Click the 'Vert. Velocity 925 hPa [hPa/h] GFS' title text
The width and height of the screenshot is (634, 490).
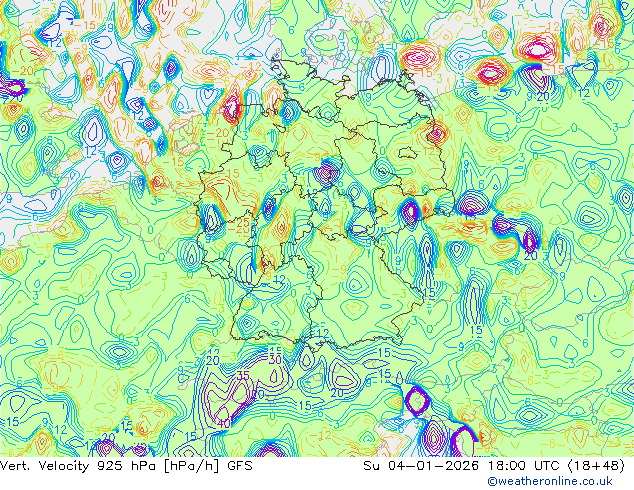pos(126,466)
